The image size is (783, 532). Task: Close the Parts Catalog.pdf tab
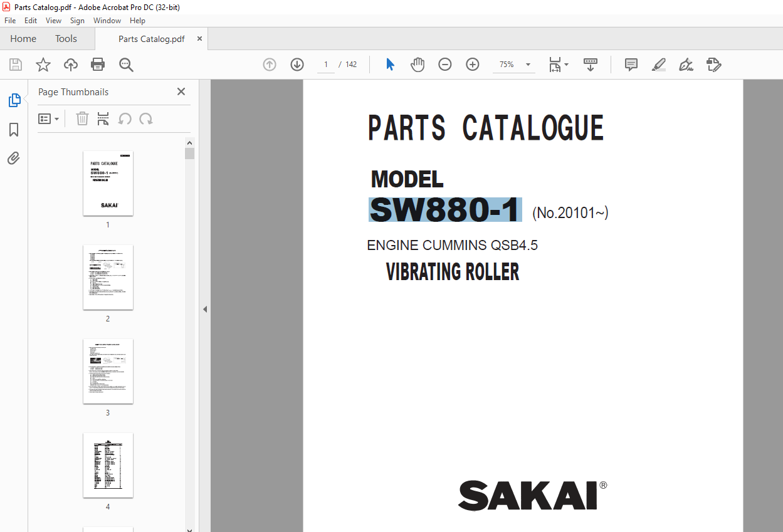(200, 39)
